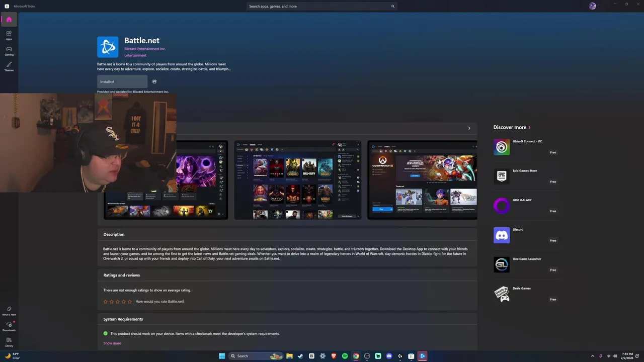The width and height of the screenshot is (644, 362).
Task: Open the Gaming section in sidebar
Action: [9, 51]
